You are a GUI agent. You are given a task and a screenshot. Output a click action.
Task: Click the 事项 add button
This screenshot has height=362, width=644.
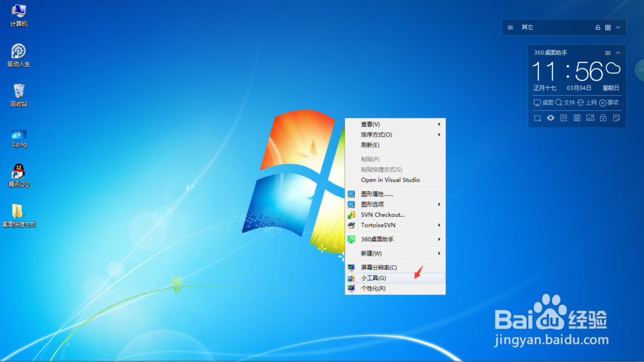click(609, 102)
